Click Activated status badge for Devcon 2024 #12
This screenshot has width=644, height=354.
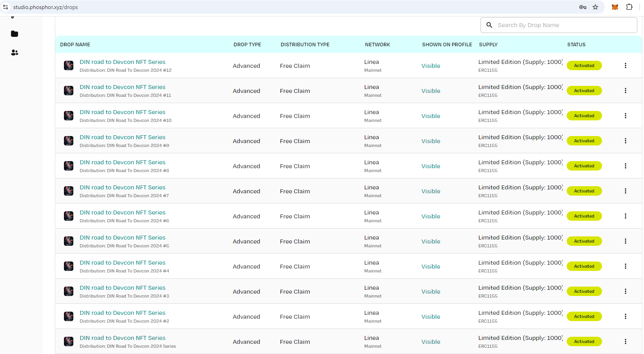coord(584,65)
